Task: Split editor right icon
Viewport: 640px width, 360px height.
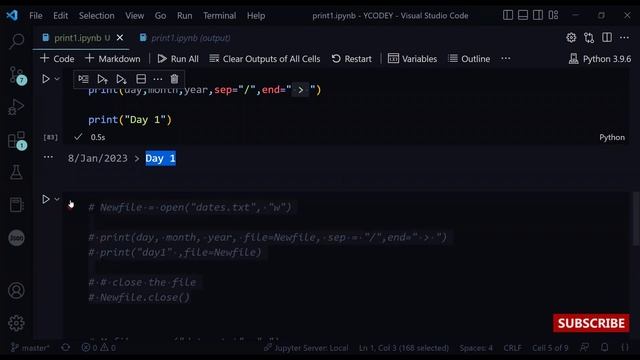Action: 607,38
